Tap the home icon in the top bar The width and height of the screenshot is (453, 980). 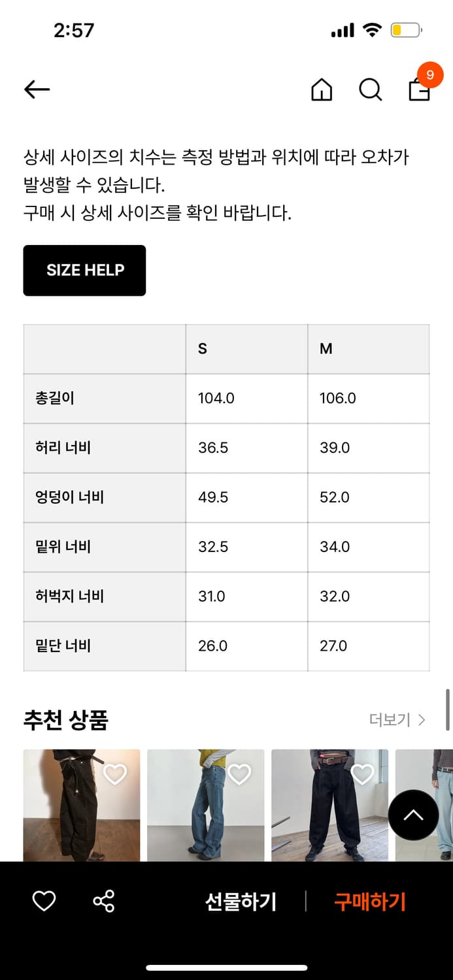pos(322,91)
